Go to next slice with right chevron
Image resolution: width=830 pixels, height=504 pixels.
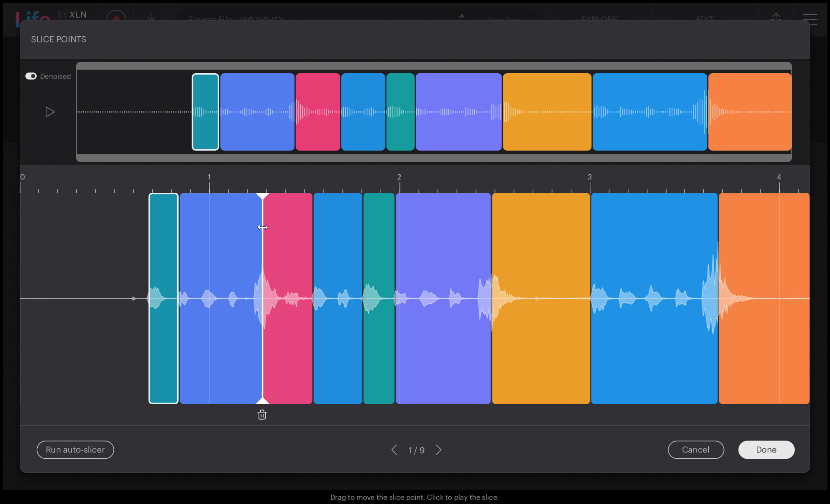[x=438, y=450]
